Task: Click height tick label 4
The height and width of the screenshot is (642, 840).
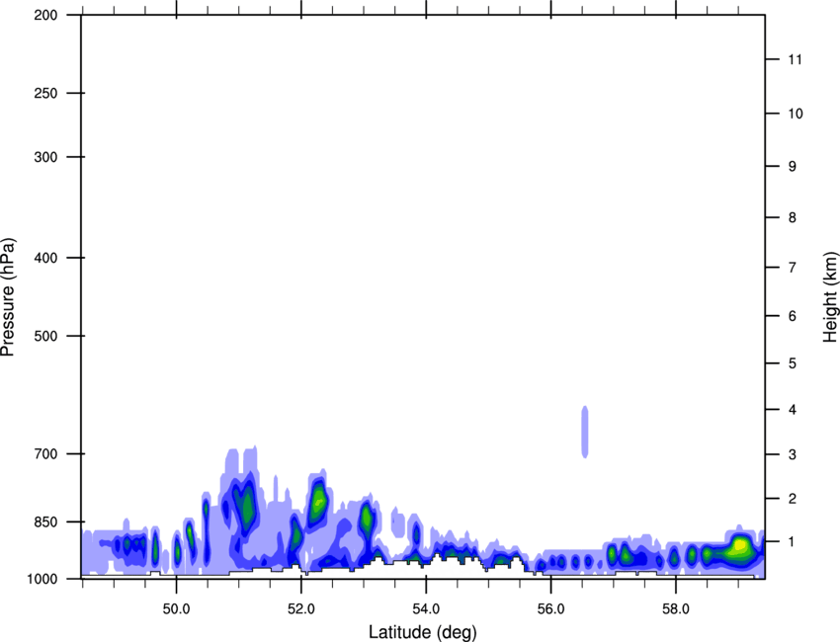Action: click(793, 410)
